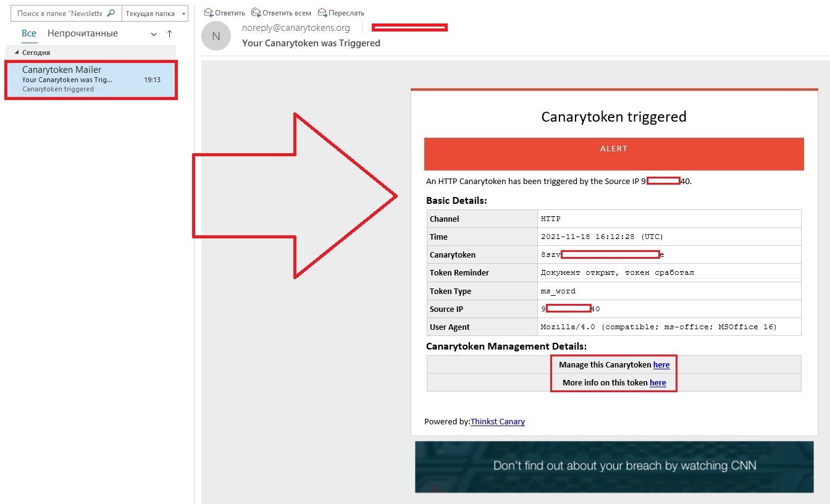
Task: Open the Manage this Canarytoken here link
Action: pyautogui.click(x=661, y=364)
